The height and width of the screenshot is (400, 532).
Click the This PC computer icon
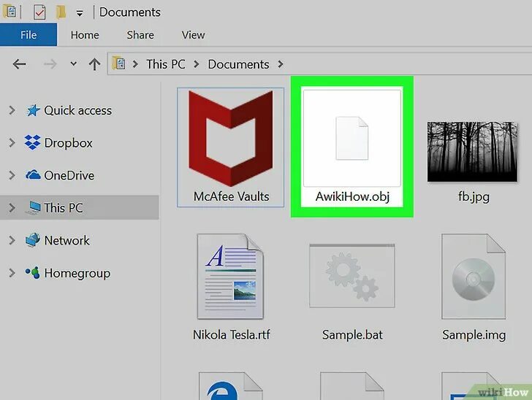[x=34, y=207]
